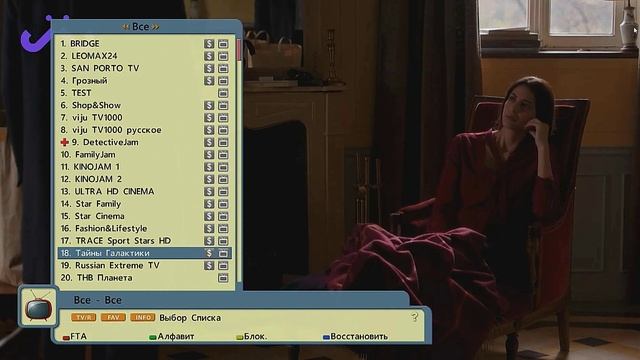This screenshot has width=640, height=360.
Task: Click the $ icon on ULTRA HD CINEMA row
Action: (209, 191)
